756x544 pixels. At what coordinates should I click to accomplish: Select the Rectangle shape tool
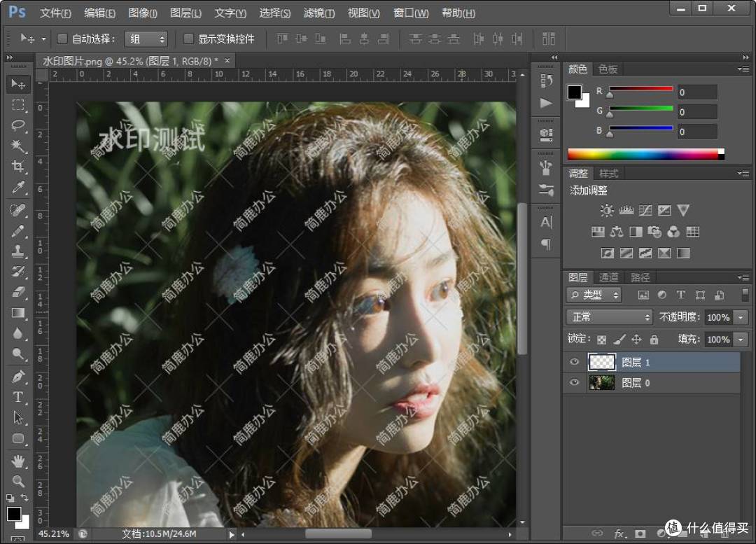click(x=18, y=438)
